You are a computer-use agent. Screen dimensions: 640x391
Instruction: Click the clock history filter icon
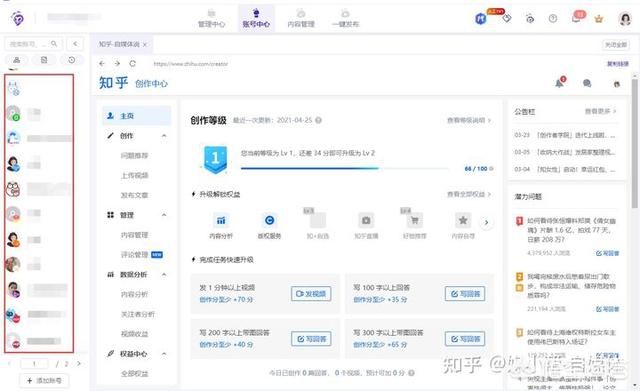tap(71, 60)
